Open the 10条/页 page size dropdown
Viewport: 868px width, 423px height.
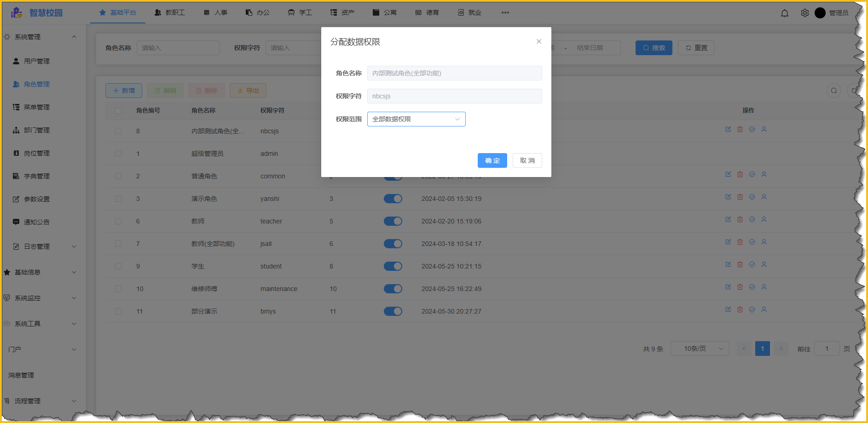pyautogui.click(x=700, y=349)
